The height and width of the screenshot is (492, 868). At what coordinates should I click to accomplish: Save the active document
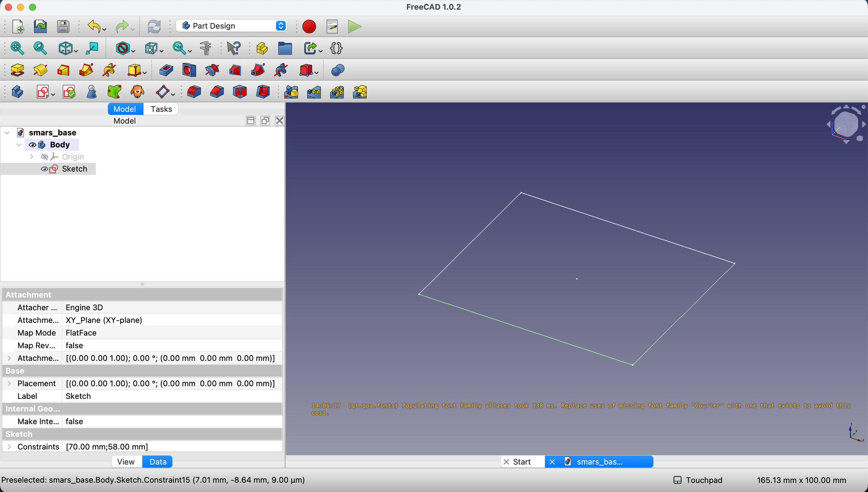(x=63, y=26)
